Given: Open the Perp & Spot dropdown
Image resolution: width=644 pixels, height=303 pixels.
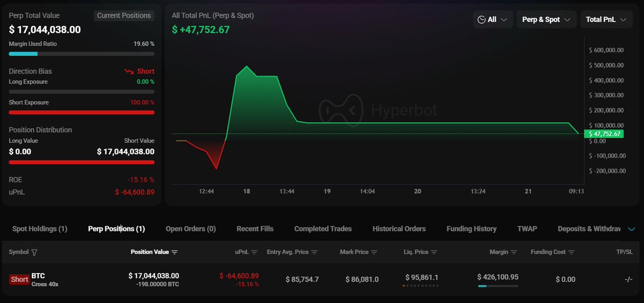Looking at the screenshot, I should click(x=546, y=20).
